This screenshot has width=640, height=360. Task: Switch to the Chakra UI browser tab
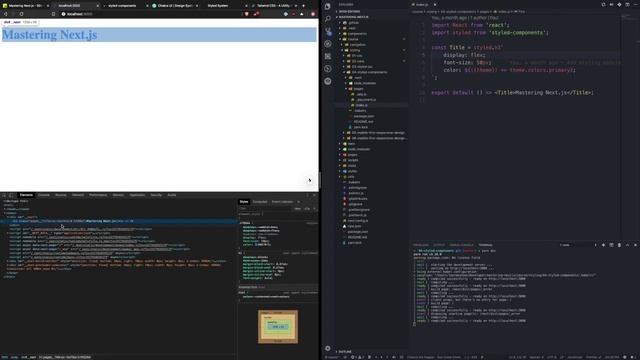pyautogui.click(x=175, y=6)
